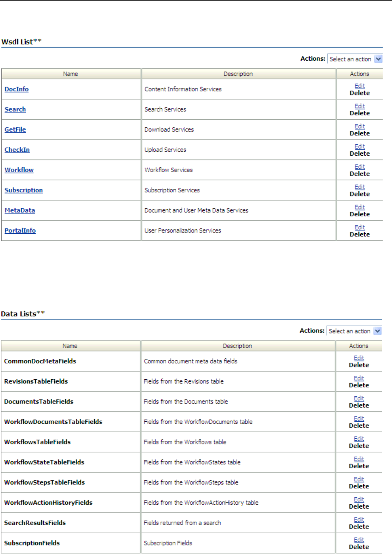
Task: Delete the Workflow WSDL entry
Action: [x=360, y=173]
